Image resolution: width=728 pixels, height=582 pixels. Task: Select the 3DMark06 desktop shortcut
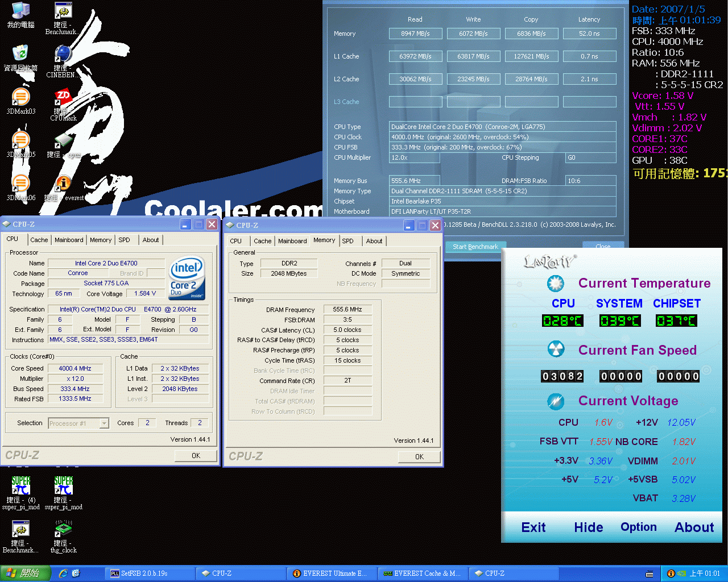click(21, 188)
